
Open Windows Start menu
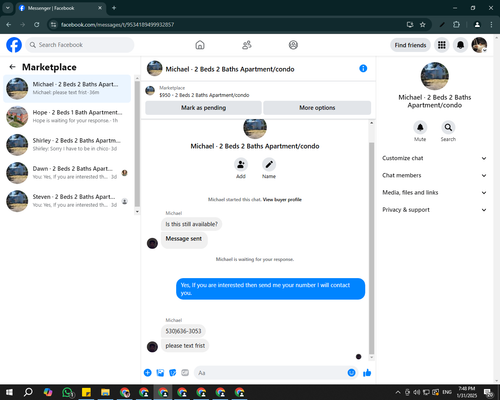coord(9,392)
